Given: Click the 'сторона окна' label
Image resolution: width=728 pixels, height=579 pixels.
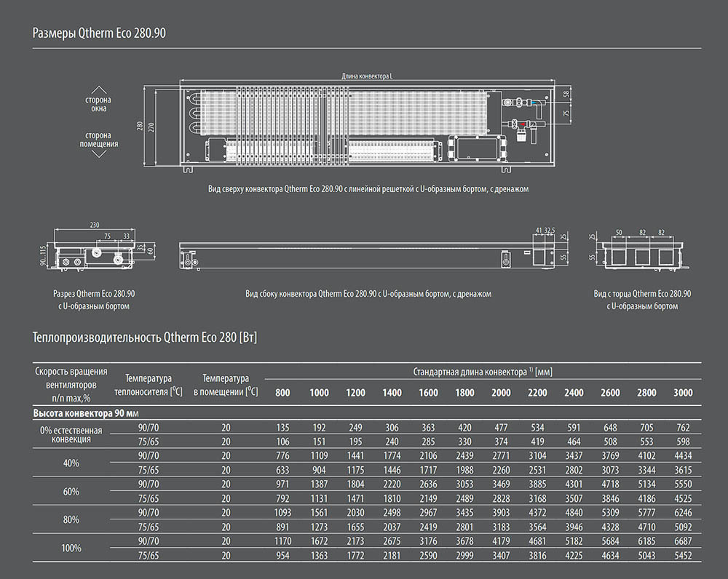Looking at the screenshot, I should [x=98, y=104].
